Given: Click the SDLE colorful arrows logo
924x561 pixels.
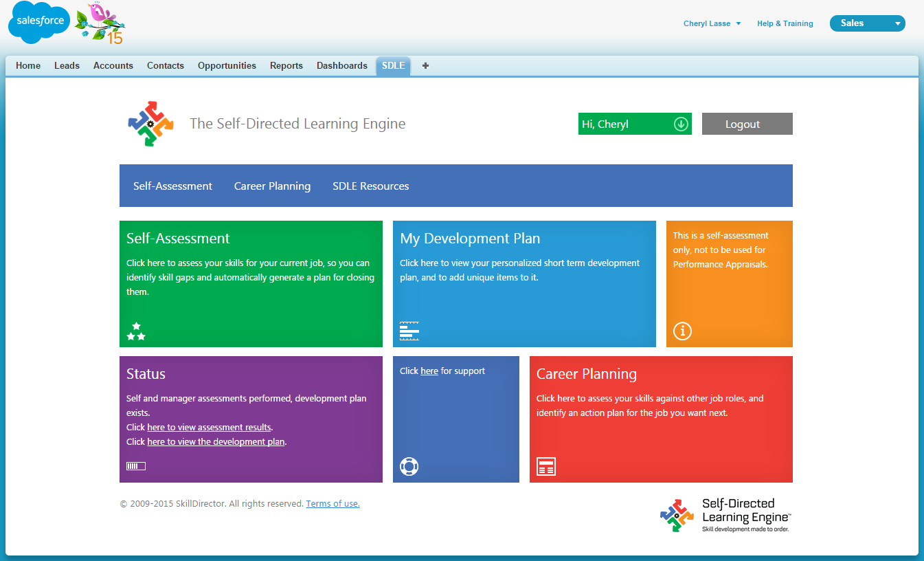Looking at the screenshot, I should (150, 124).
